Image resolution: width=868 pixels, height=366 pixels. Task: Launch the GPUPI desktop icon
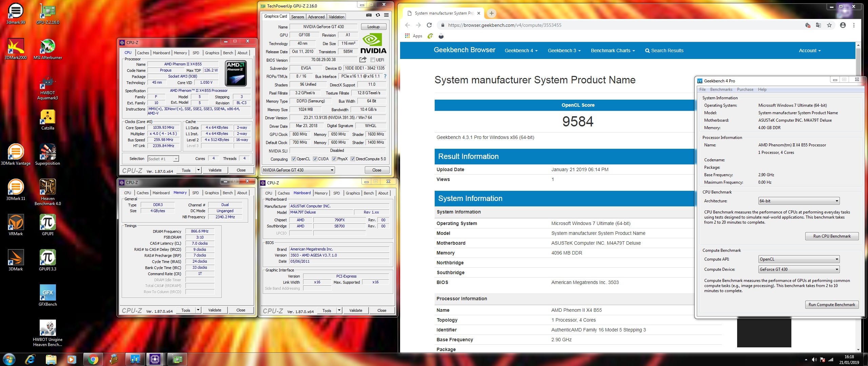pyautogui.click(x=48, y=225)
